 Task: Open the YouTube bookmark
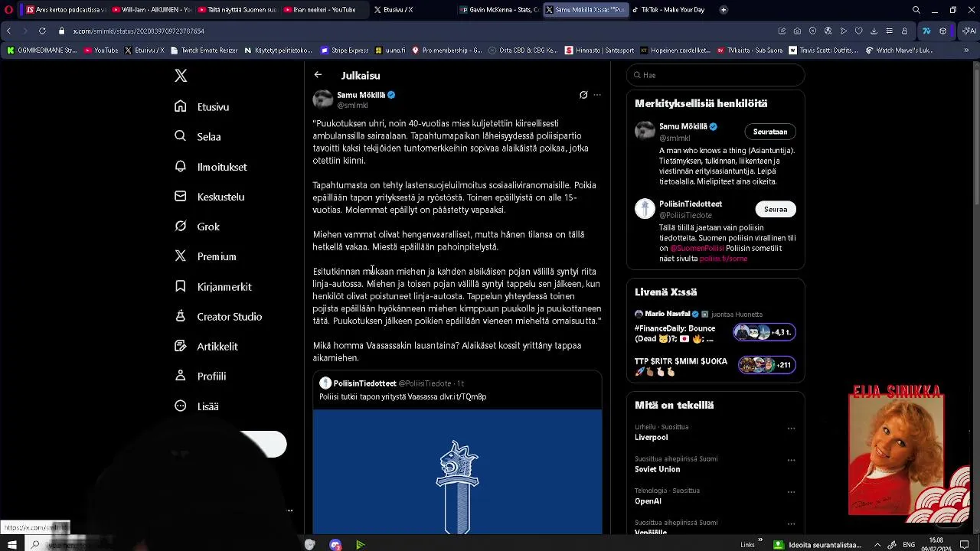[x=101, y=51]
